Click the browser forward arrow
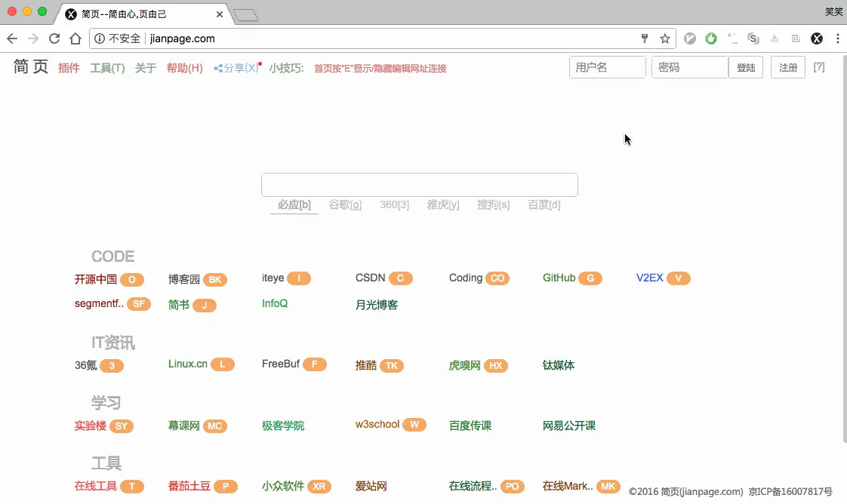The image size is (847, 504). (33, 38)
